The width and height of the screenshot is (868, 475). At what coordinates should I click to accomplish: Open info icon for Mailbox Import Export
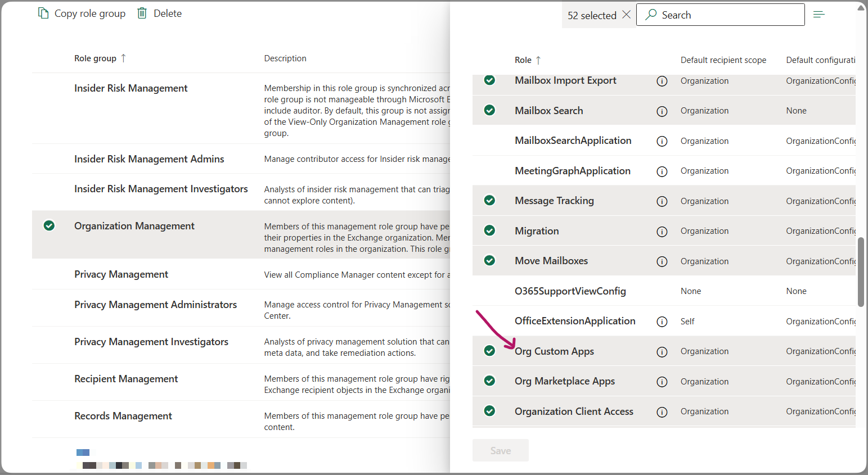662,81
